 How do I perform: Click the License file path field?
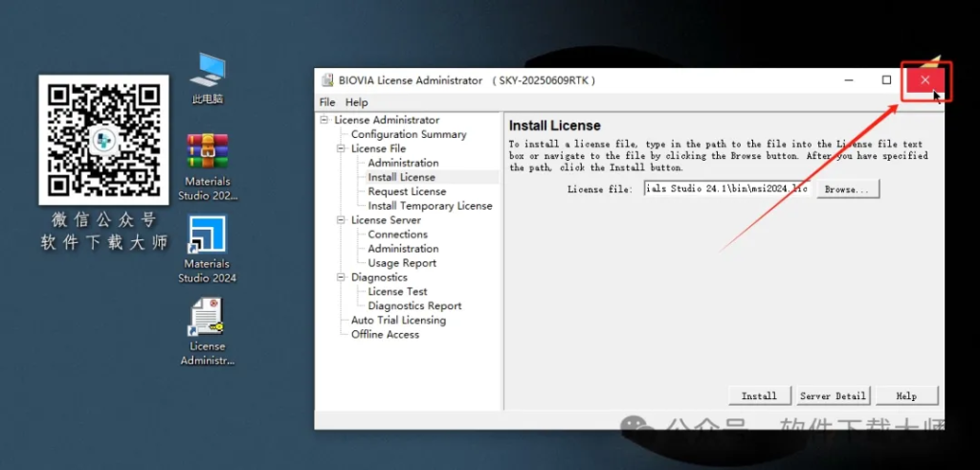[726, 190]
